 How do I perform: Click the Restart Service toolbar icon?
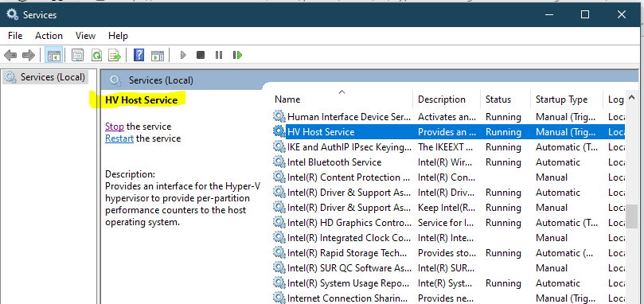pyautogui.click(x=237, y=55)
